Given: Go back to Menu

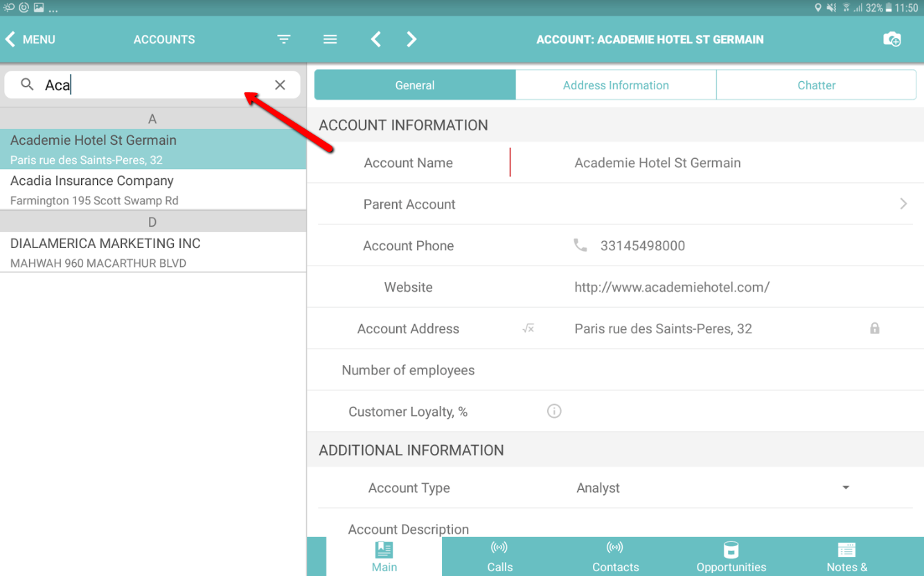Looking at the screenshot, I should (x=30, y=40).
